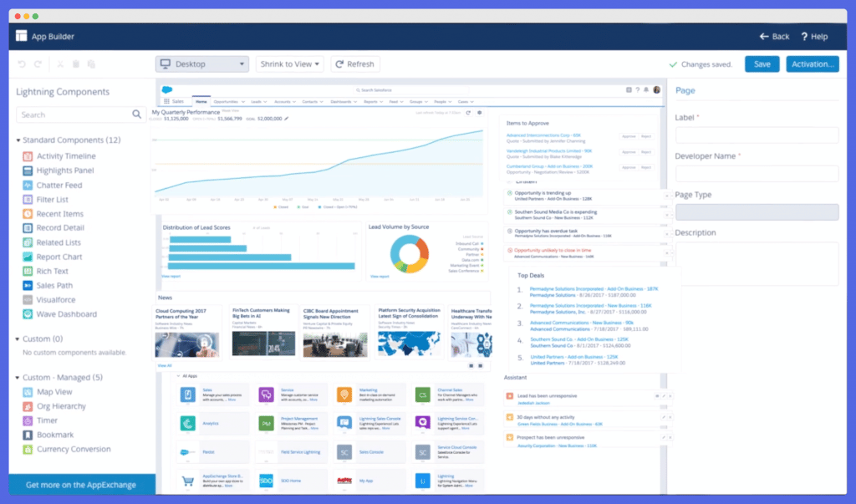Click the Sales app tile icon
This screenshot has height=504, width=856.
pyautogui.click(x=188, y=395)
